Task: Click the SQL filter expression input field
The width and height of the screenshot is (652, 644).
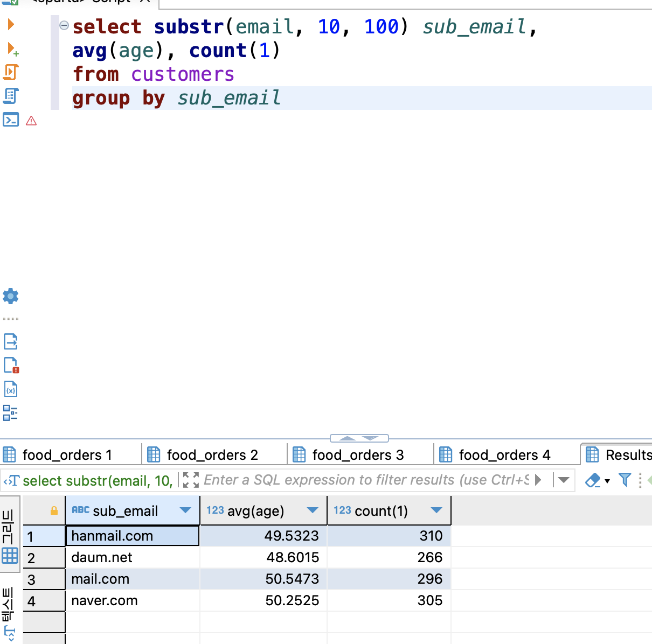Action: click(x=366, y=480)
